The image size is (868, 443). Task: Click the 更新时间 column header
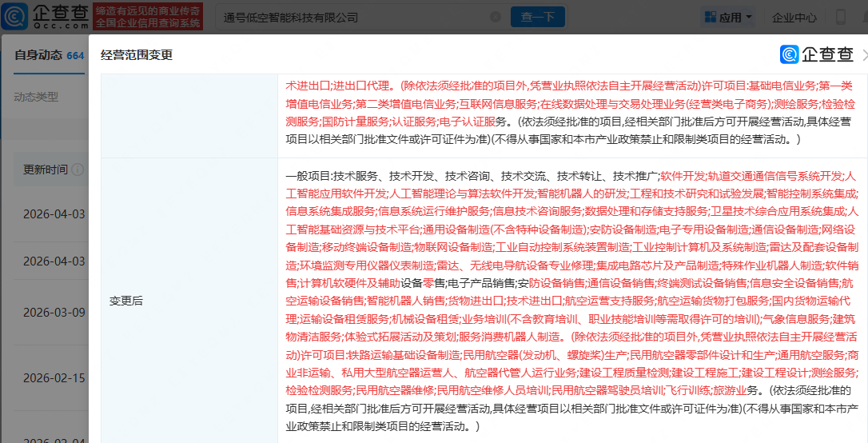(46, 170)
